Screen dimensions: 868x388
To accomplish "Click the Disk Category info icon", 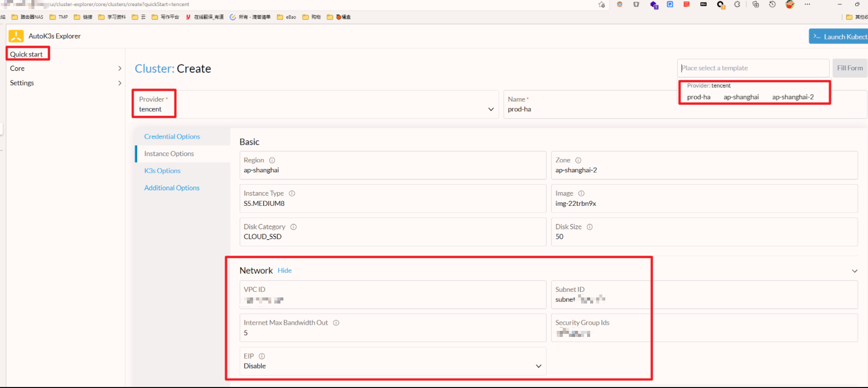I will pyautogui.click(x=294, y=227).
